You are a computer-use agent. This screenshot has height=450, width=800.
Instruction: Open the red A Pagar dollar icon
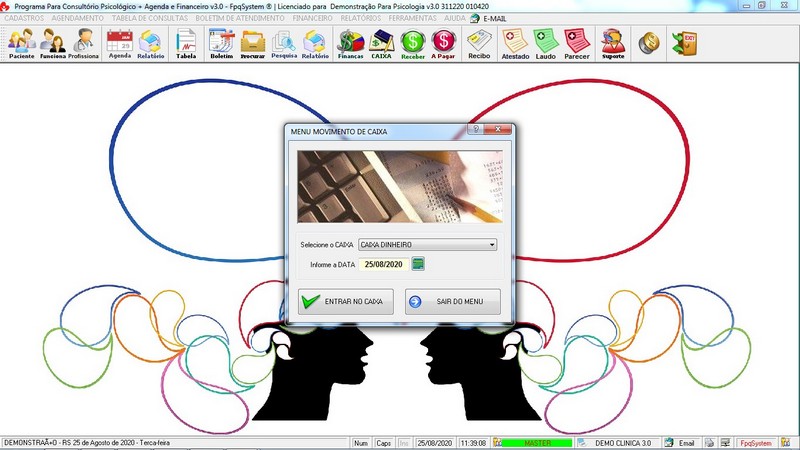443,44
